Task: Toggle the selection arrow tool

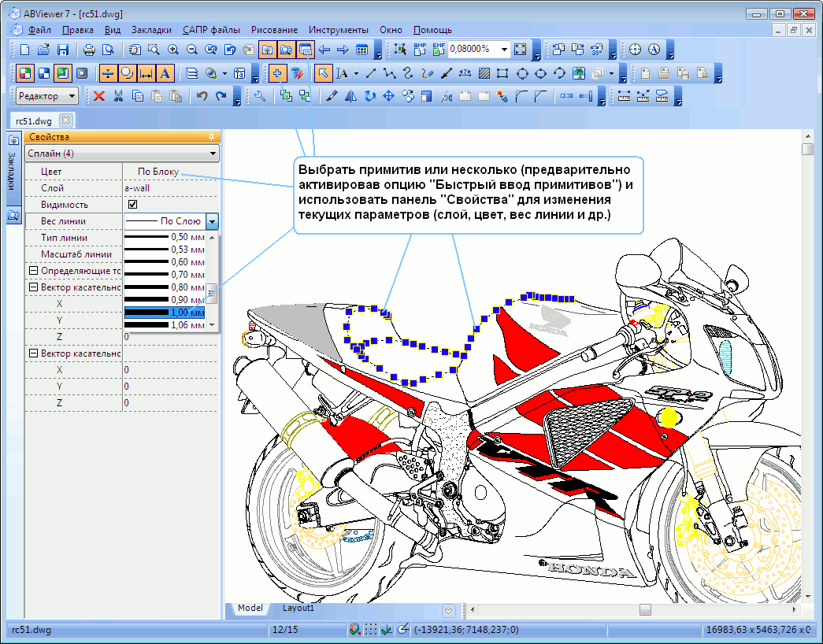Action: (x=323, y=73)
